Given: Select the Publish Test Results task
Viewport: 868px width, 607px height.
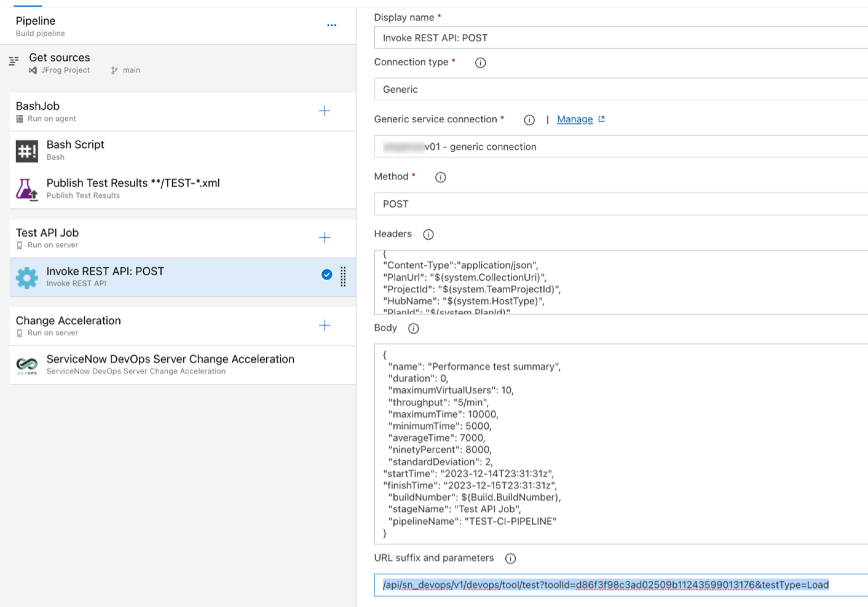Looking at the screenshot, I should (183, 189).
